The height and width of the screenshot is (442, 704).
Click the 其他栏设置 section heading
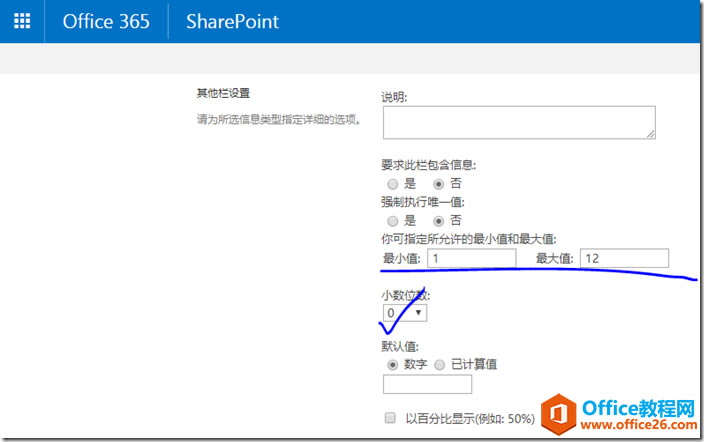pos(223,93)
